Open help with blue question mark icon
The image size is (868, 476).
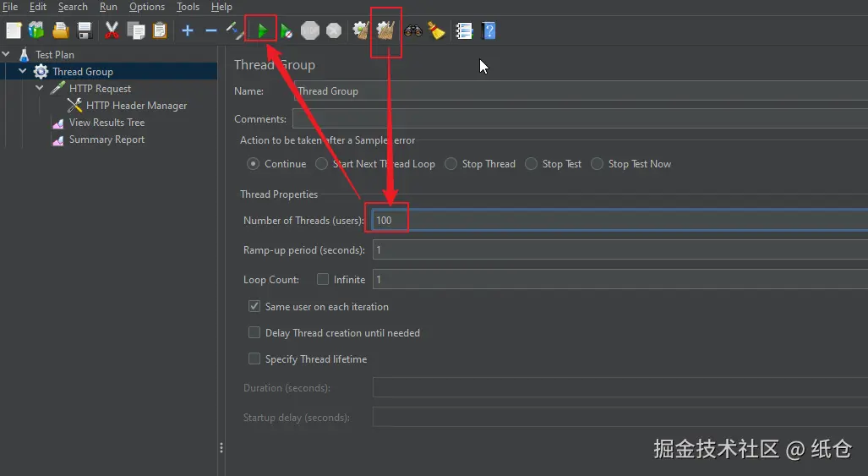[x=489, y=30]
